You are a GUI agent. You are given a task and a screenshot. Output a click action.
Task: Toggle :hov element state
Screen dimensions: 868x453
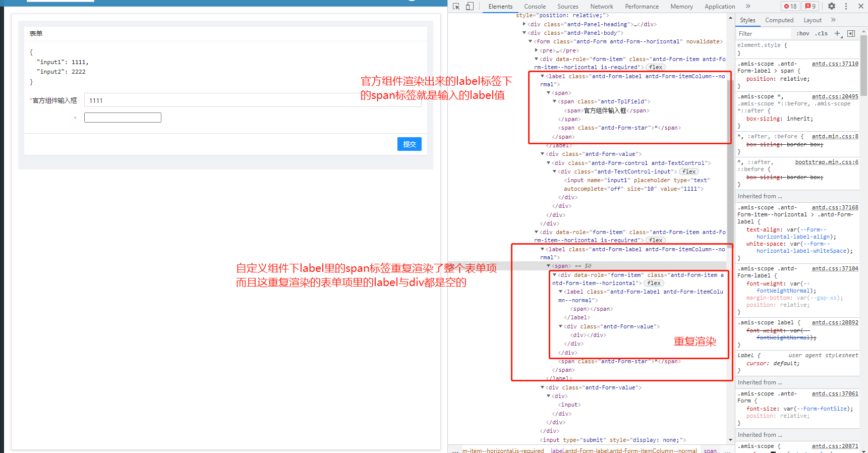pyautogui.click(x=803, y=33)
